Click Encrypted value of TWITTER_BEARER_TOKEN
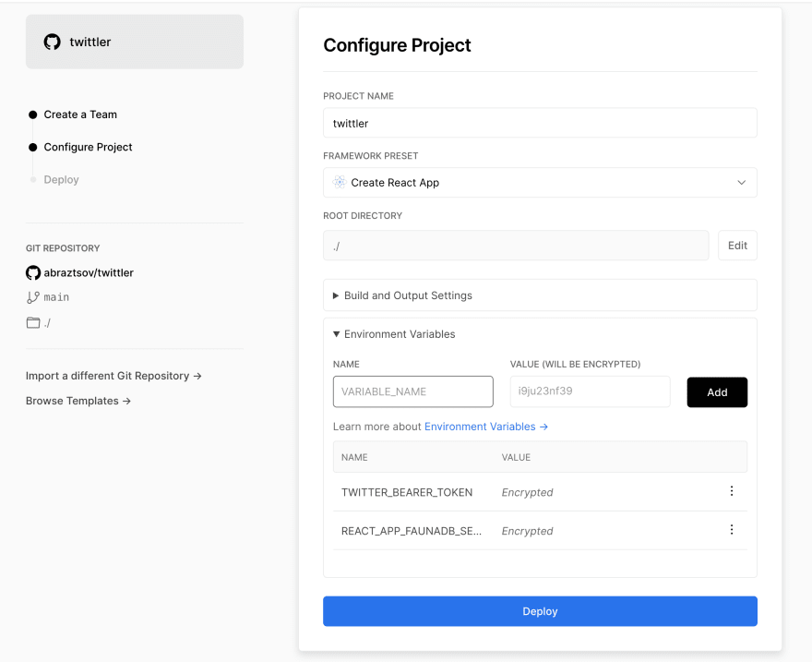The width and height of the screenshot is (812, 662). pyautogui.click(x=527, y=492)
